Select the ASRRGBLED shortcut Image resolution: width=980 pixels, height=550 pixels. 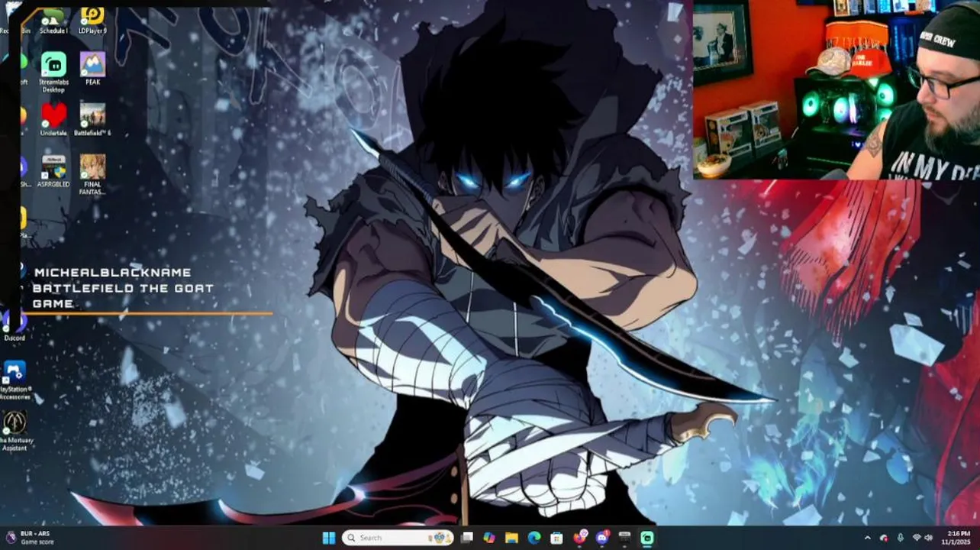coord(53,170)
